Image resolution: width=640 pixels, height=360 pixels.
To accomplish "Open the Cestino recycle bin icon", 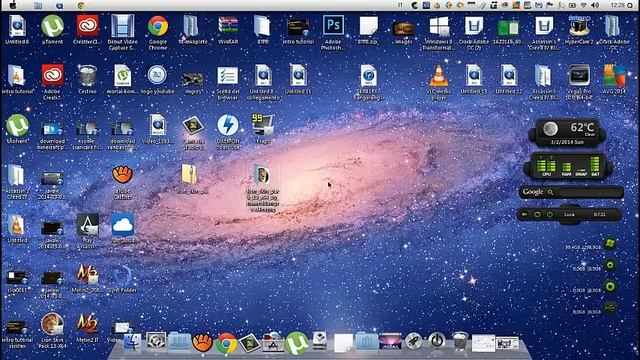I will point(87,76).
